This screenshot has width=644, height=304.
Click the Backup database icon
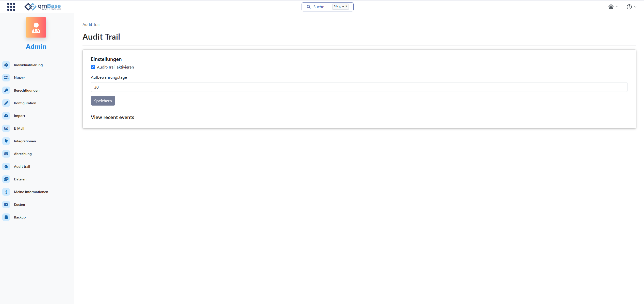(6, 217)
